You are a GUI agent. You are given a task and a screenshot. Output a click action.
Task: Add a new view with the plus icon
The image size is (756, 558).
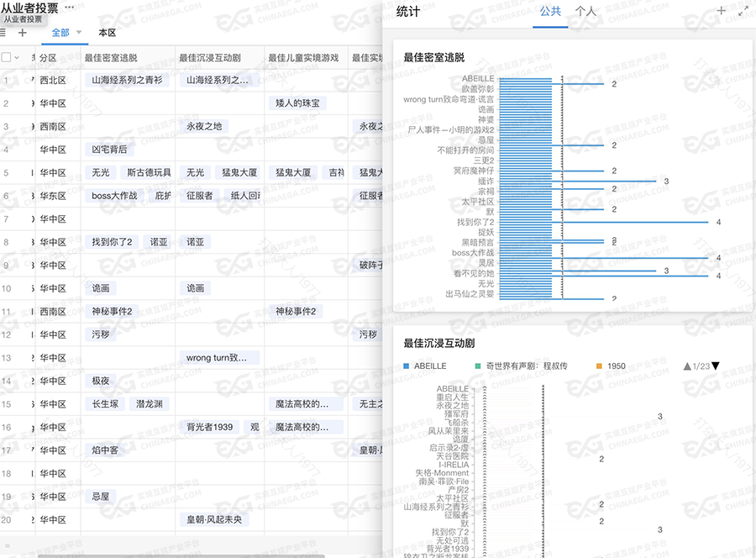point(23,33)
